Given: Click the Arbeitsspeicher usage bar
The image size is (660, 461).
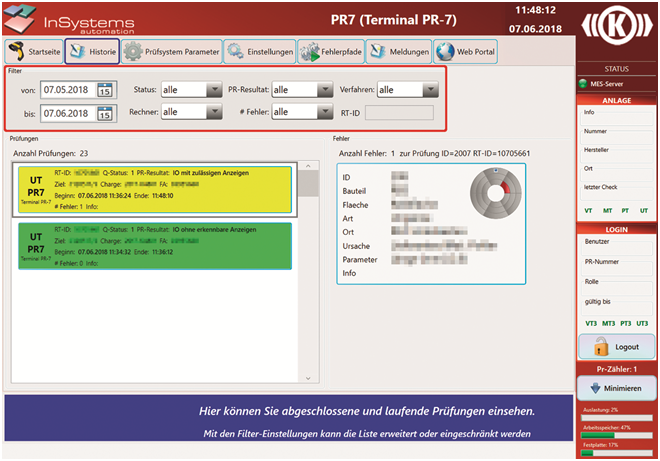Looking at the screenshot, I should click(617, 435).
